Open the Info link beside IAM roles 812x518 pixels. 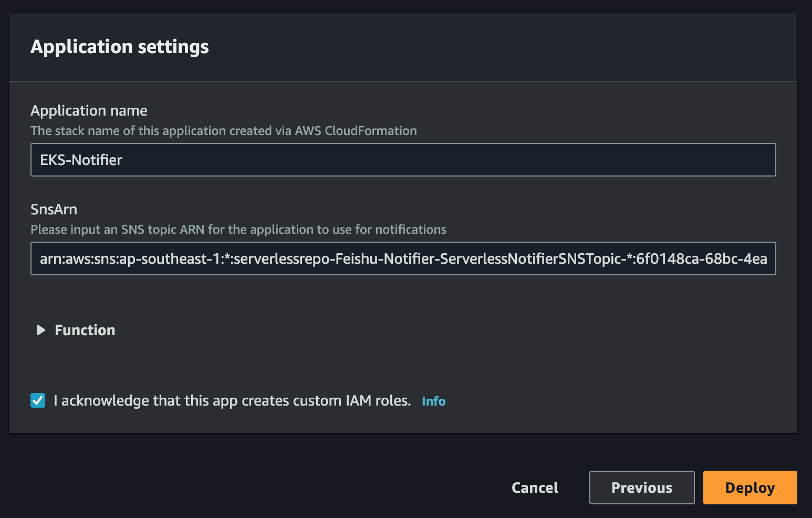pyautogui.click(x=433, y=401)
